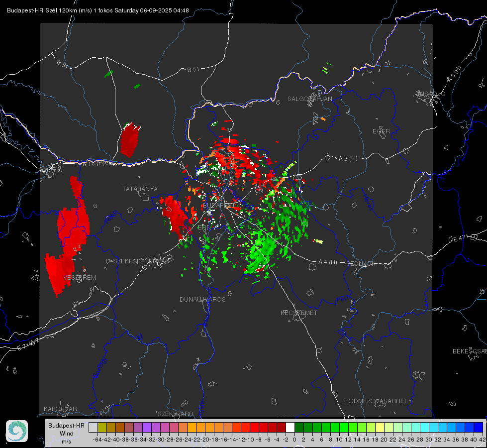Click the '-10' legend value
The height and width of the screenshot is (448, 487).
[x=250, y=440]
